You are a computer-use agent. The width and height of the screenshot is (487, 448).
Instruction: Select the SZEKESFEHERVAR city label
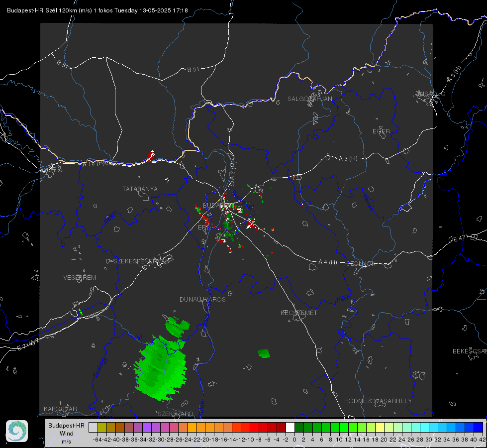pos(142,261)
